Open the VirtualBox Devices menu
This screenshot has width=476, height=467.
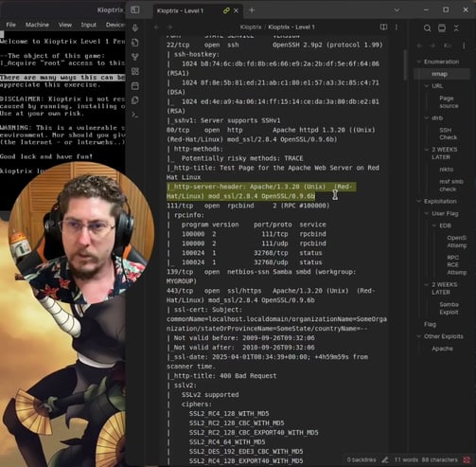click(x=115, y=25)
